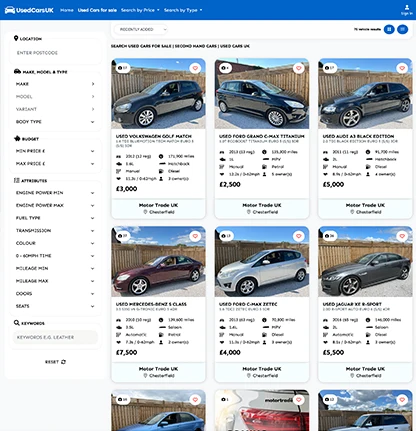416x431 pixels.
Task: Open the Search by Type menu
Action: click(183, 10)
